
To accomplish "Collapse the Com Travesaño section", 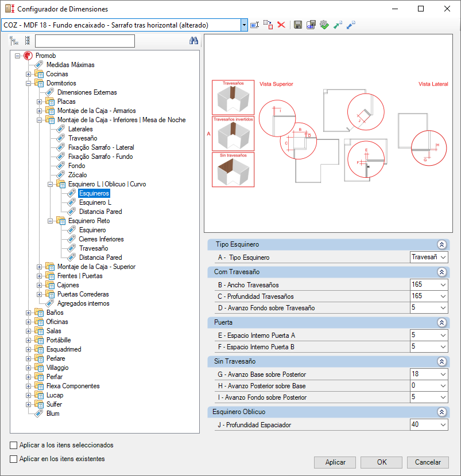I will click(441, 272).
